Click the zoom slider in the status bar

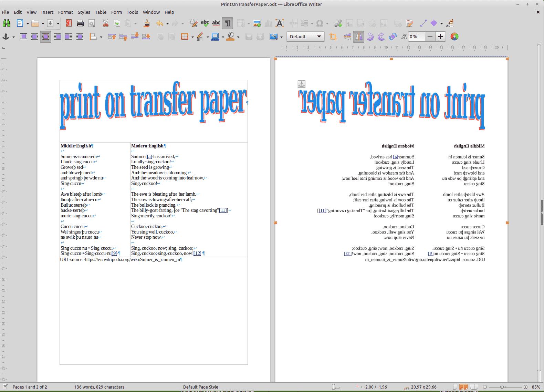(505, 387)
